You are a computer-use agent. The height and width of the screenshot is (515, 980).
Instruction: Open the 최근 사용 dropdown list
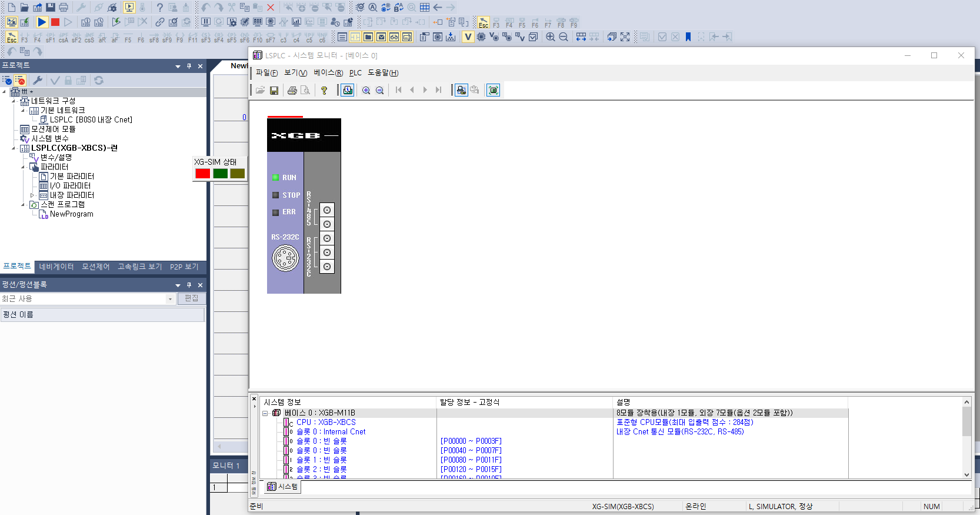click(170, 299)
